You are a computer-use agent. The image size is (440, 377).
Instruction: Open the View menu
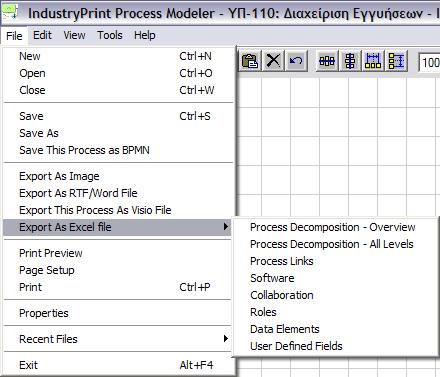74,35
